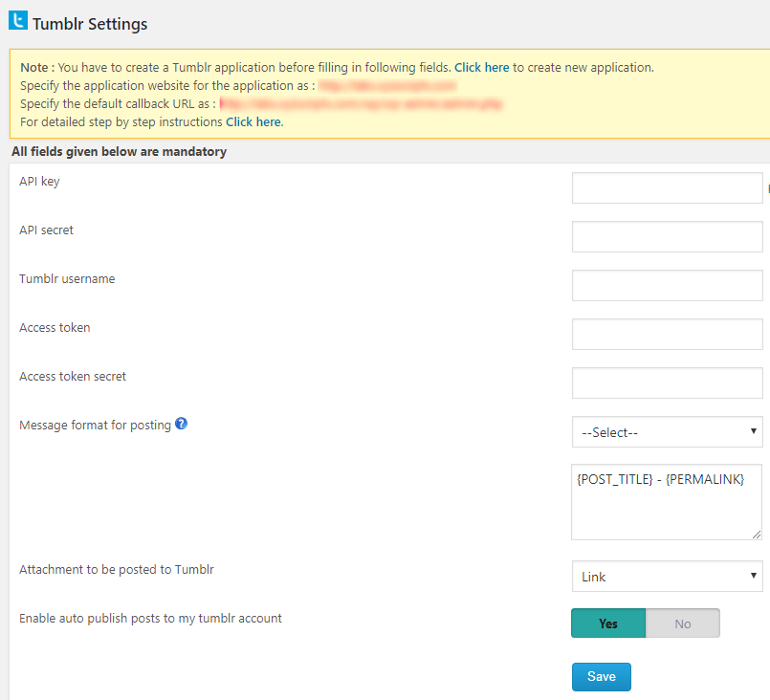Click the Tumblr logo icon in the header

[16, 19]
